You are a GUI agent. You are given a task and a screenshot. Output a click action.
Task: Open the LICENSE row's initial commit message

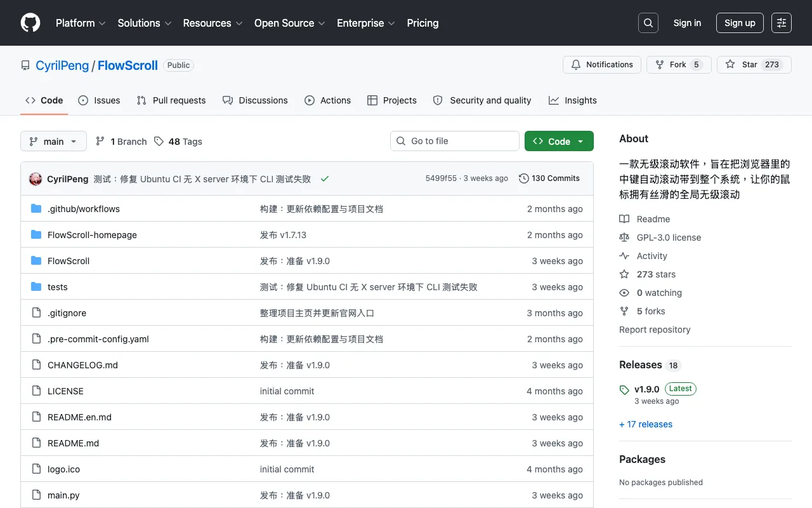287,391
